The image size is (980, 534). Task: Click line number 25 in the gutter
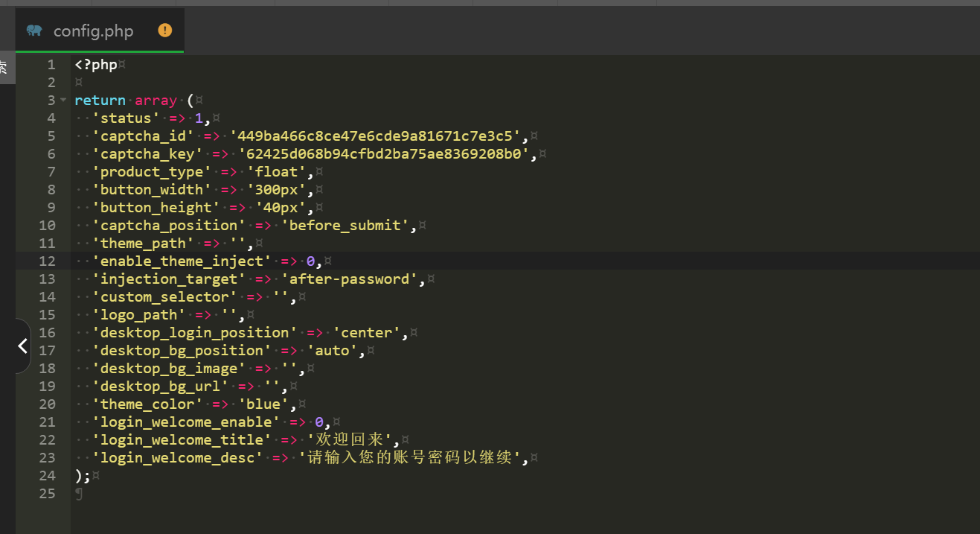click(x=47, y=494)
